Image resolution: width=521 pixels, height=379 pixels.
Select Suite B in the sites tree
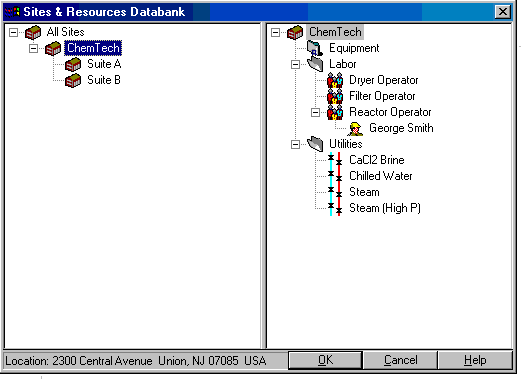(x=104, y=80)
